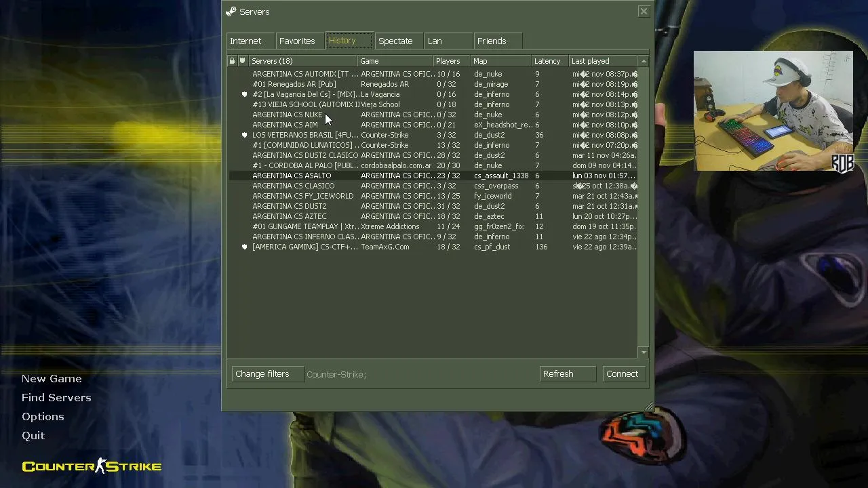868x488 pixels.
Task: Sort by the Players column header
Action: tap(452, 61)
